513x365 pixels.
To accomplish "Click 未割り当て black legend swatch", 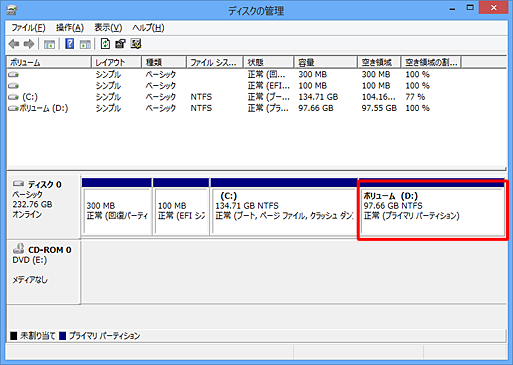I will pyautogui.click(x=14, y=336).
